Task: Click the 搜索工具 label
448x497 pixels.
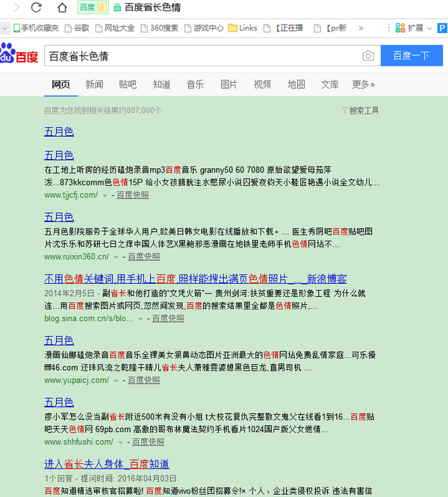Action: click(364, 111)
